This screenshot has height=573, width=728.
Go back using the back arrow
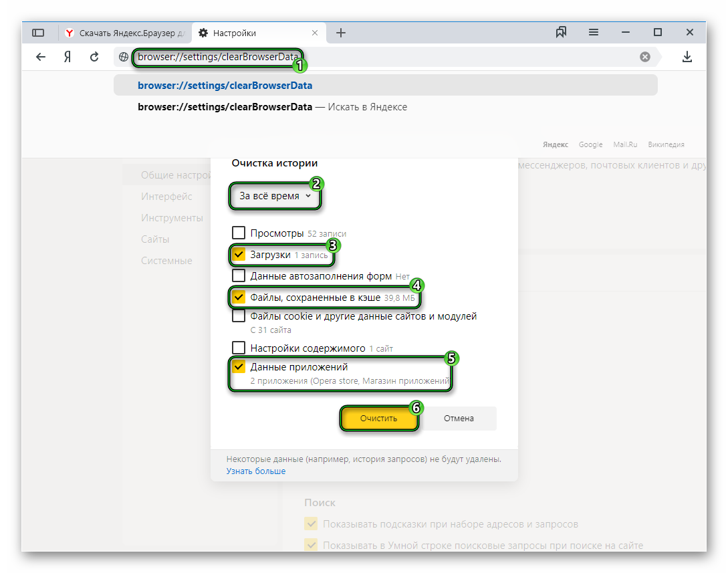[x=41, y=58]
